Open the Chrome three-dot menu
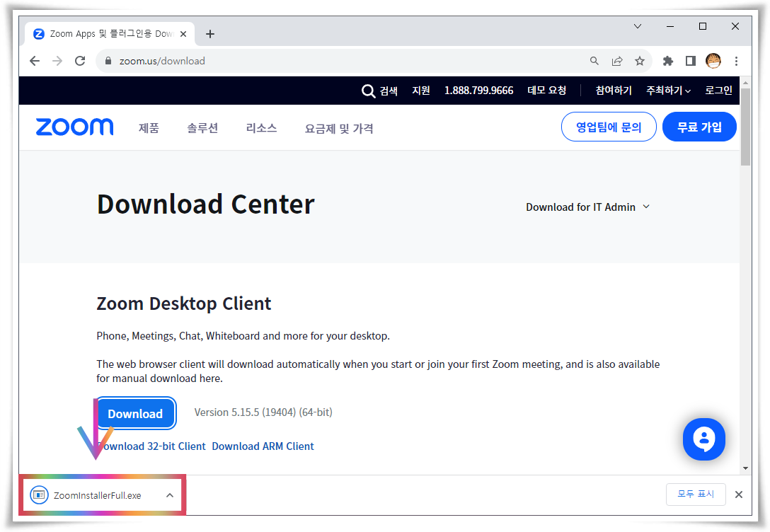Screen dimensions: 770x532 tap(736, 61)
